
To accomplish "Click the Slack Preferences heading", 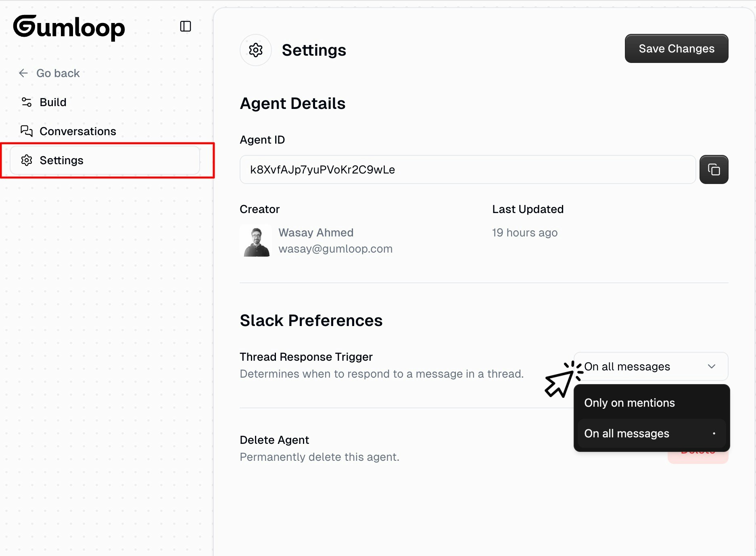I will 311,320.
